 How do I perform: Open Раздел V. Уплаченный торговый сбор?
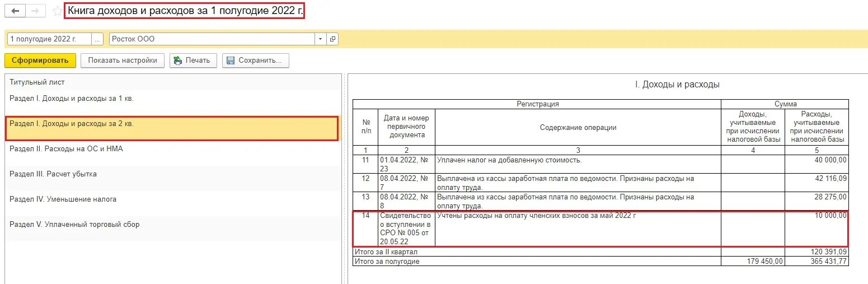coord(173,229)
